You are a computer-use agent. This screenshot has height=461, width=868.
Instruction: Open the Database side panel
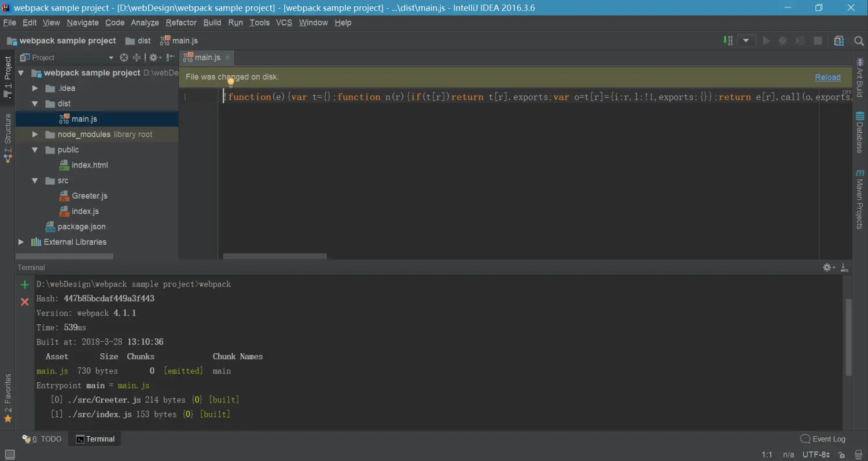[860, 132]
